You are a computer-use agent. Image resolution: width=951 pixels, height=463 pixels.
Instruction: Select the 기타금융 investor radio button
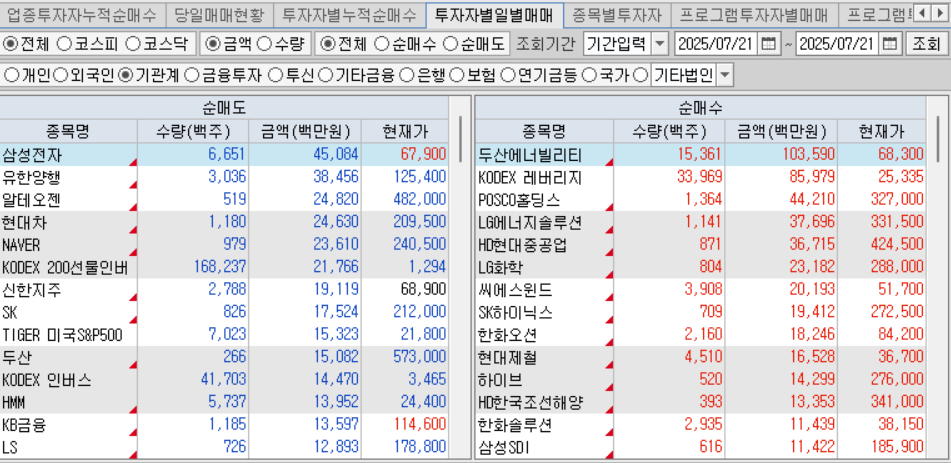326,75
